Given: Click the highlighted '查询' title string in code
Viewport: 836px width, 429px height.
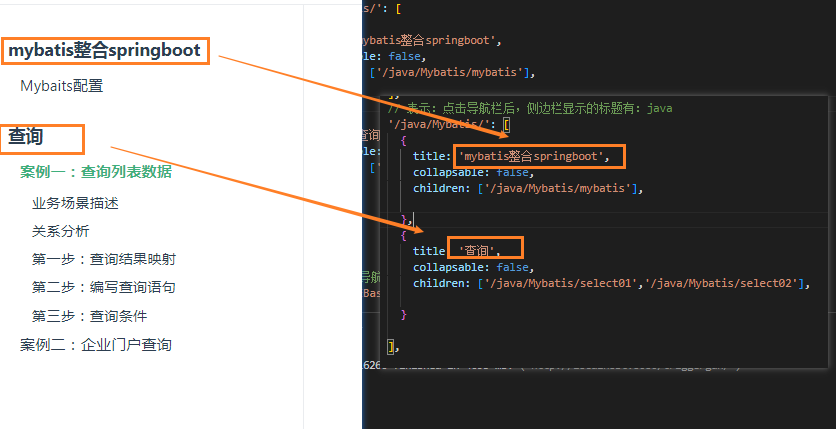Looking at the screenshot, I should [x=486, y=250].
